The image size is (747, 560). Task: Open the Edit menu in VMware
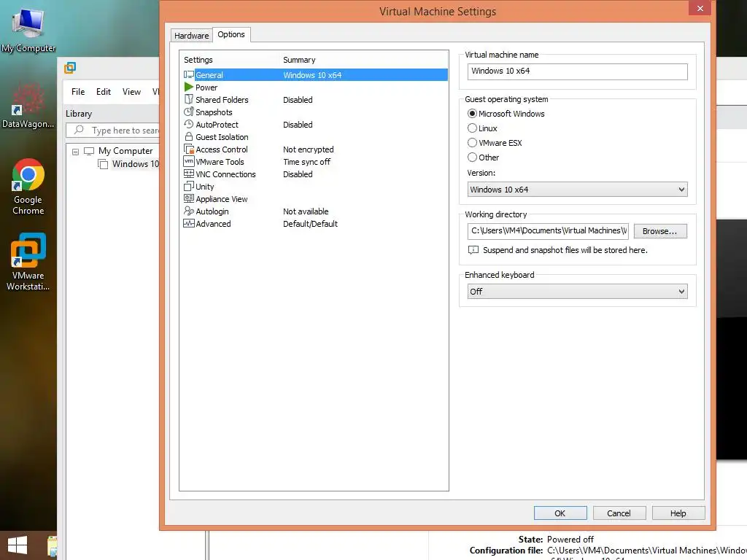(x=104, y=91)
